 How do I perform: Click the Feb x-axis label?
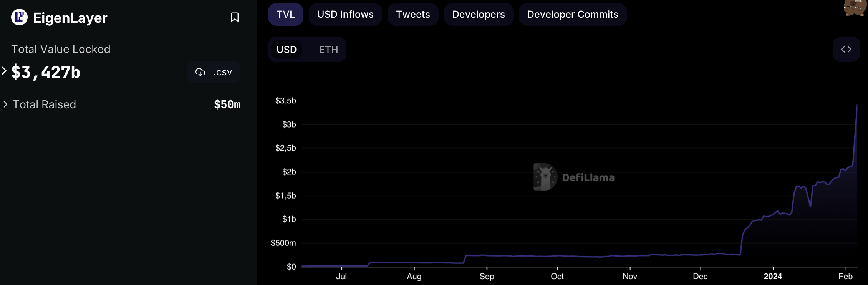(x=845, y=276)
